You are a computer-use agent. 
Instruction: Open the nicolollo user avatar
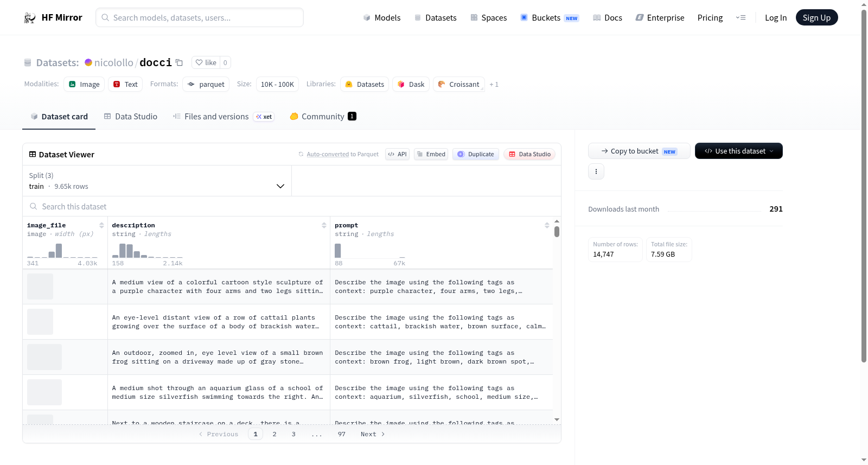point(88,62)
